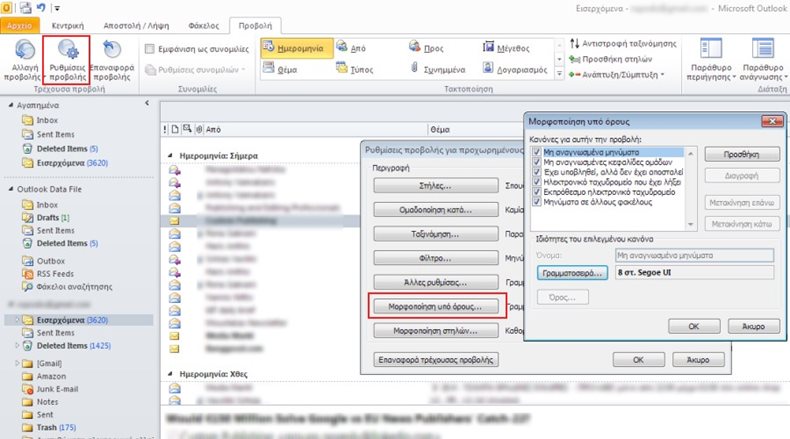
Task: Click the Undo icon in quick access toolbar
Action: (x=41, y=8)
